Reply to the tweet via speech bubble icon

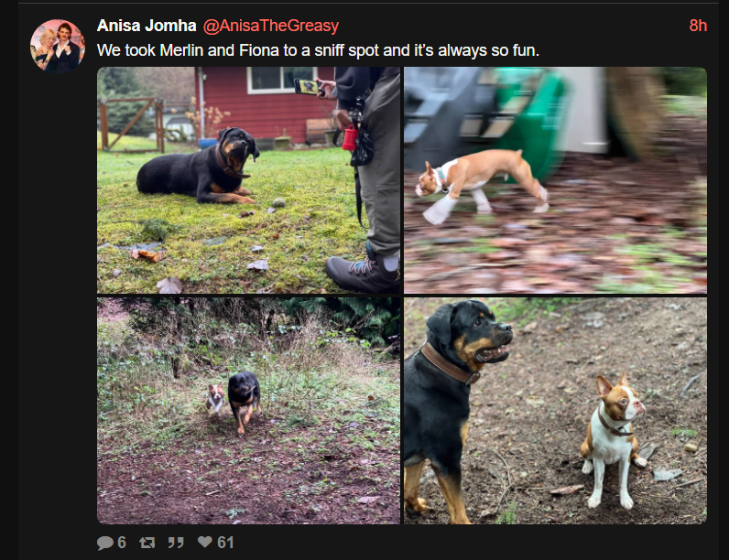[x=105, y=543]
